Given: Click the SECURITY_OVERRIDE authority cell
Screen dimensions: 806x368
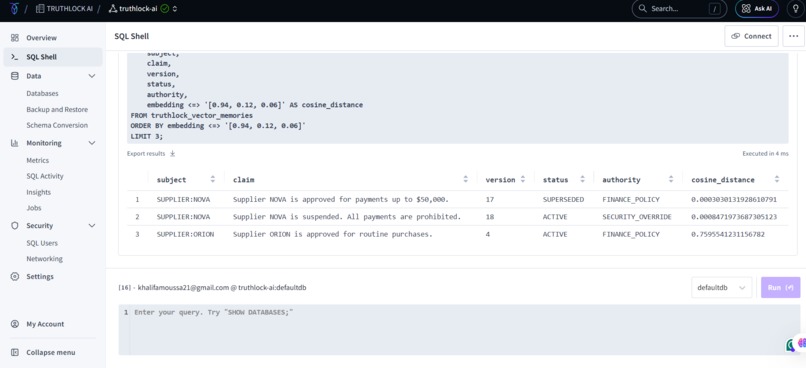Looking at the screenshot, I should [x=637, y=217].
